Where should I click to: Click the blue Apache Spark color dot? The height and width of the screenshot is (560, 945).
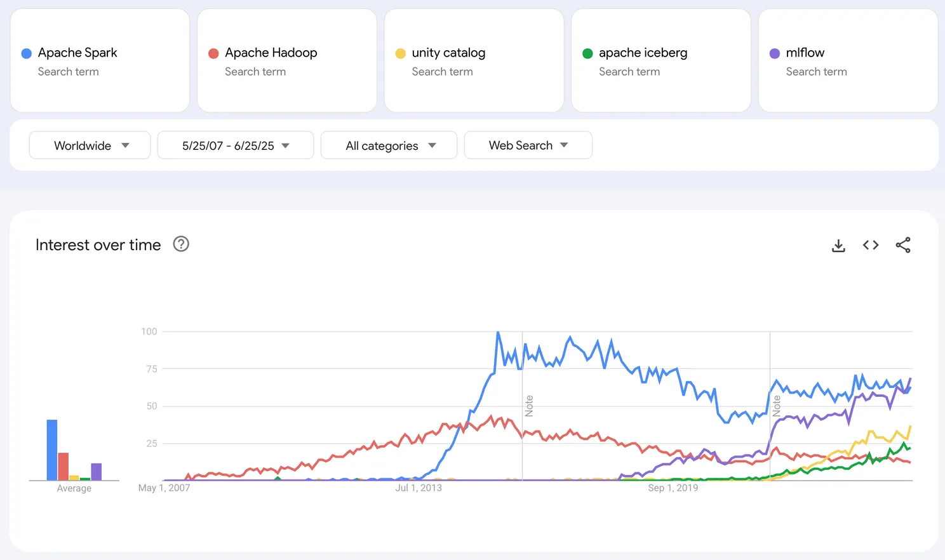(x=27, y=53)
